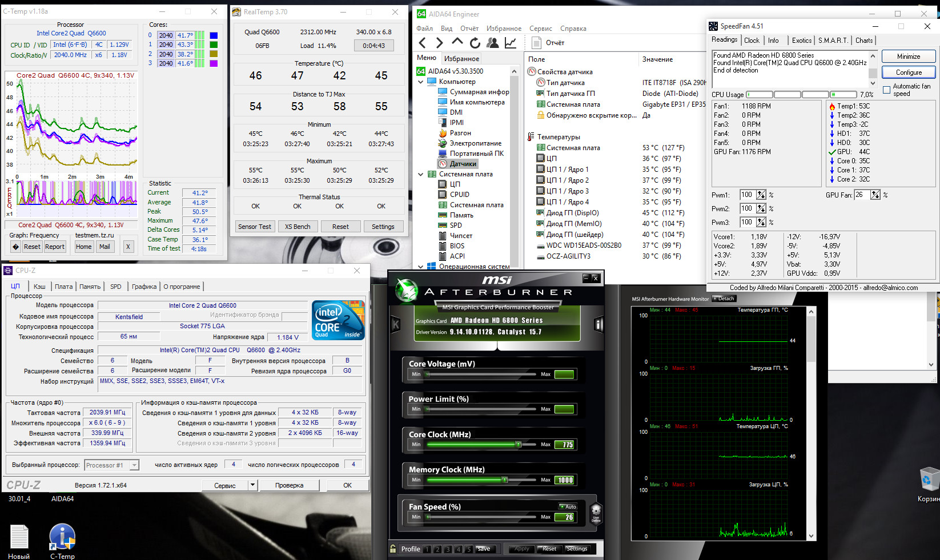Click the green core 1 color swatch
Screen dimensions: 940x560
(214, 45)
